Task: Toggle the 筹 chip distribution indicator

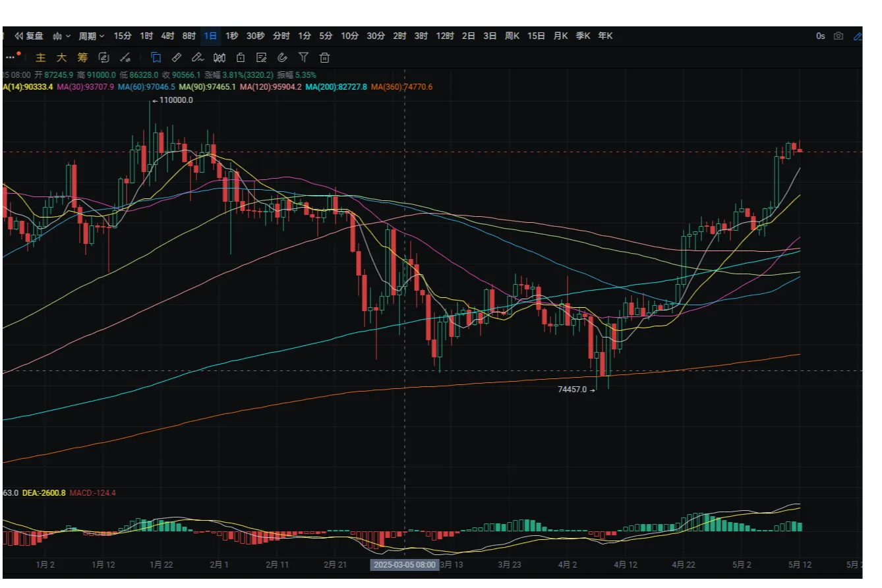Action: [82, 57]
